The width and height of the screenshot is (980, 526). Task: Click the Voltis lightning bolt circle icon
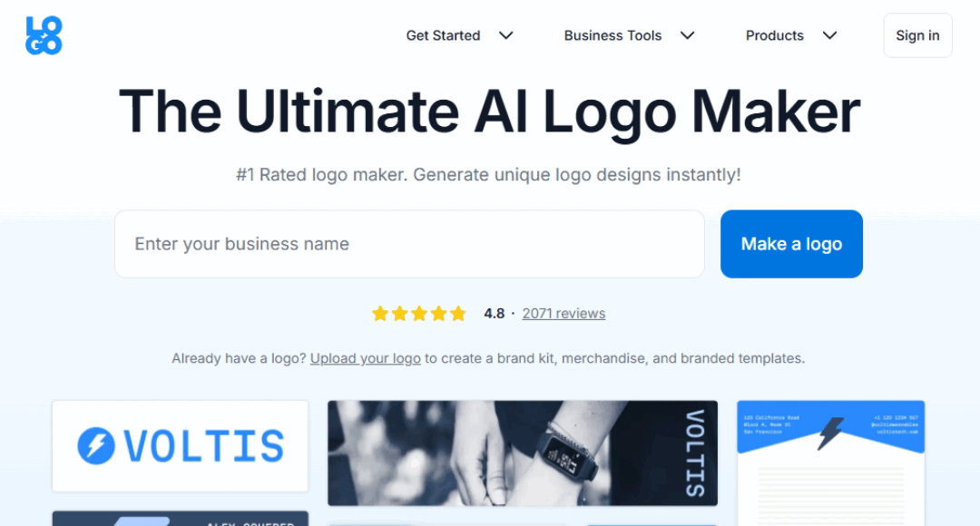96,446
